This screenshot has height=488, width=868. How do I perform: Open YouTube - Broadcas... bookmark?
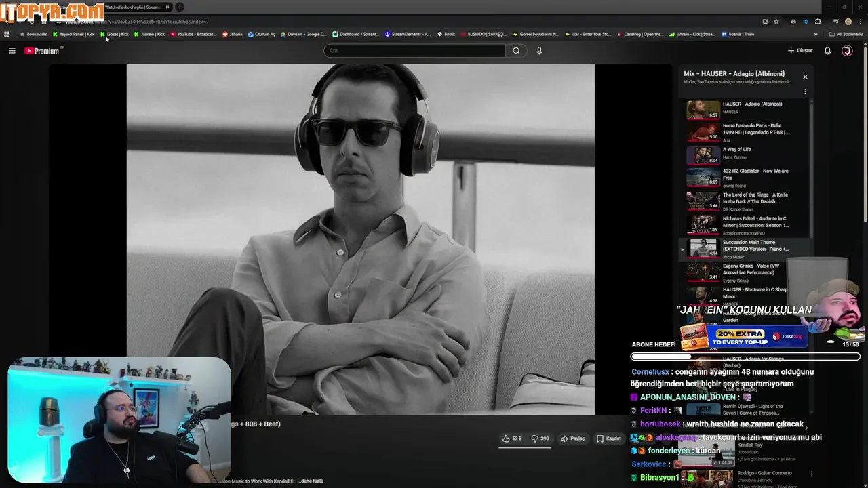click(193, 34)
